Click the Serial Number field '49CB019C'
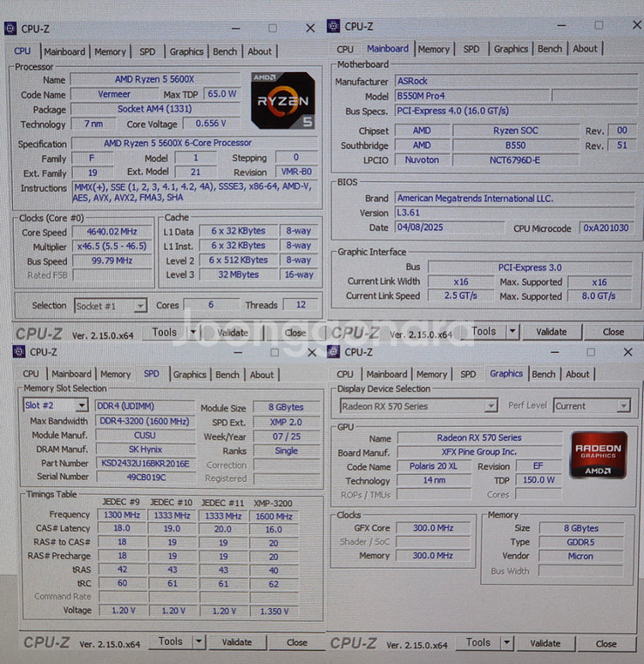644x664 pixels. pos(145,478)
